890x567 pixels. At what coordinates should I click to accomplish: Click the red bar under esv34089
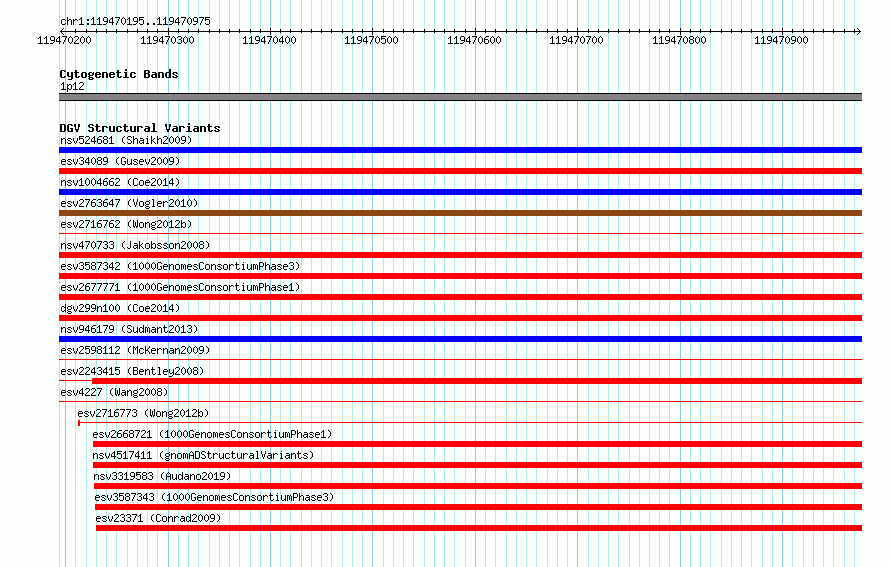pyautogui.click(x=460, y=171)
